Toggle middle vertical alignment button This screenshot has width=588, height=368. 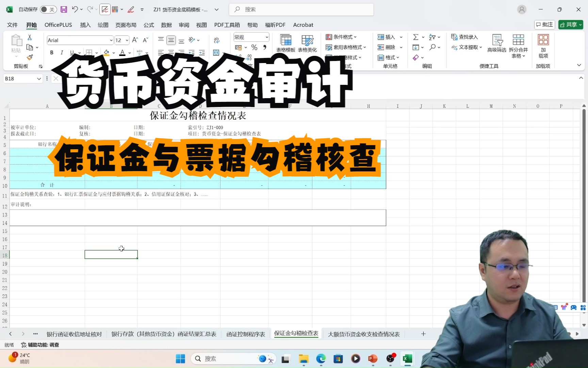pos(171,40)
